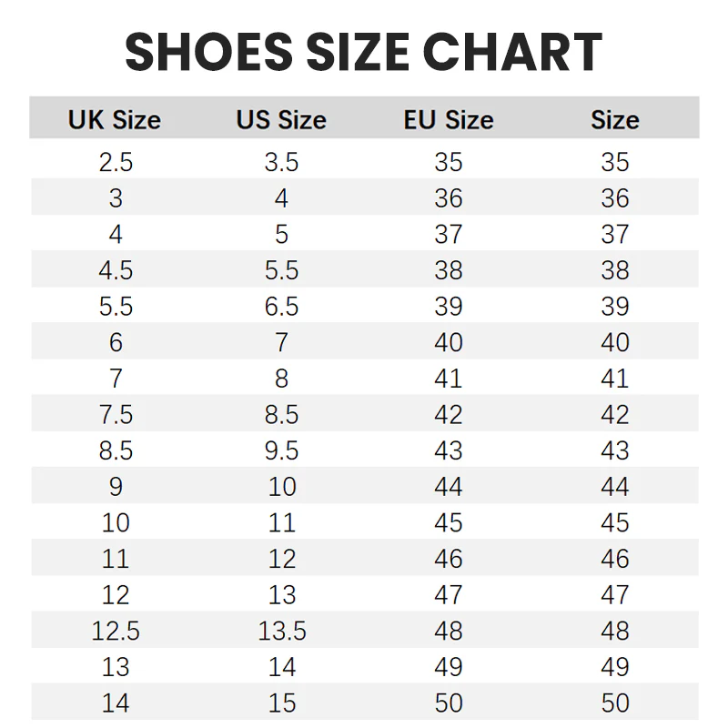The height and width of the screenshot is (728, 728).
Task: Click 50 in the EU Size column
Action: tap(449, 703)
